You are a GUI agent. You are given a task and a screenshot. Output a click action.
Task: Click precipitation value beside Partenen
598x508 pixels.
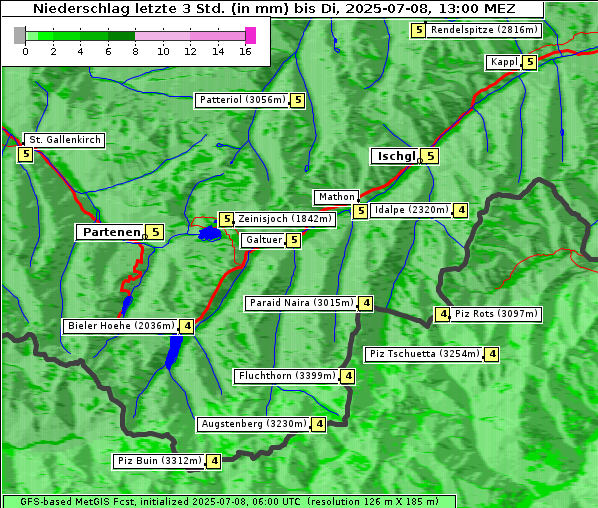pos(155,232)
